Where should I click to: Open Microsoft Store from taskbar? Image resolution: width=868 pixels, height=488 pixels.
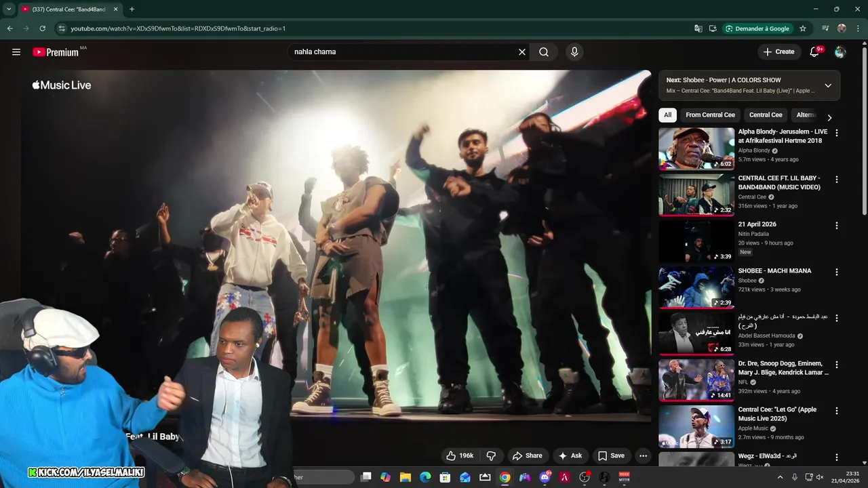click(x=445, y=477)
